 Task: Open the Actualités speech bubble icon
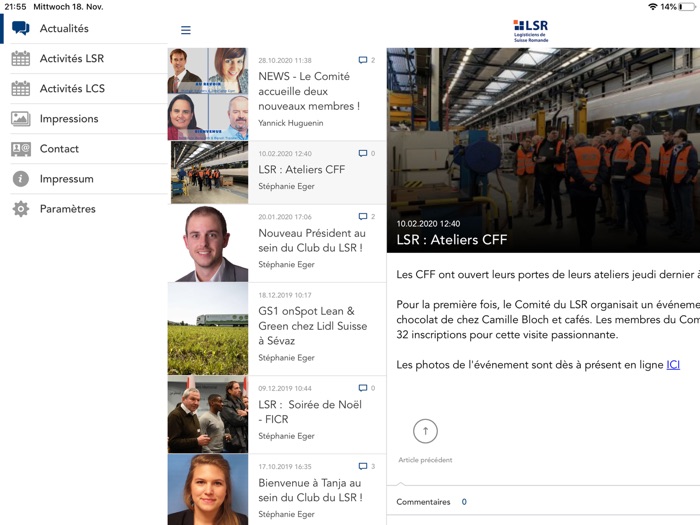(21, 28)
